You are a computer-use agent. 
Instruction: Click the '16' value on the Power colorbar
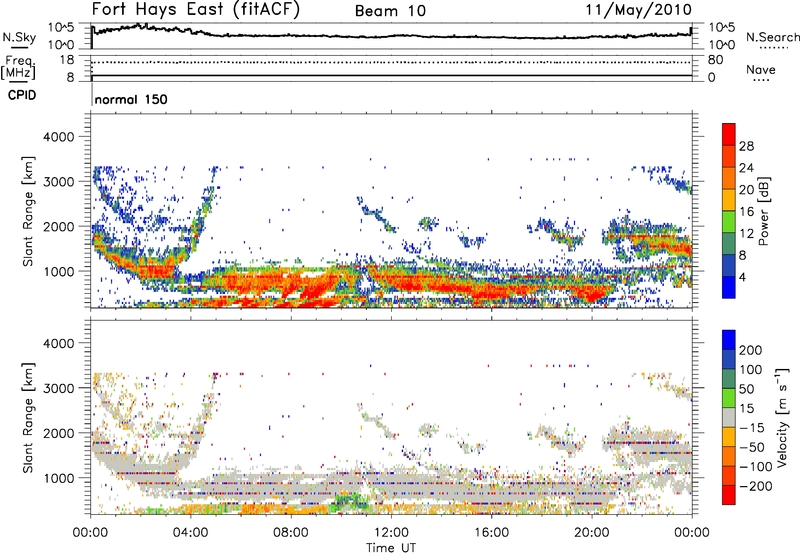coord(746,212)
